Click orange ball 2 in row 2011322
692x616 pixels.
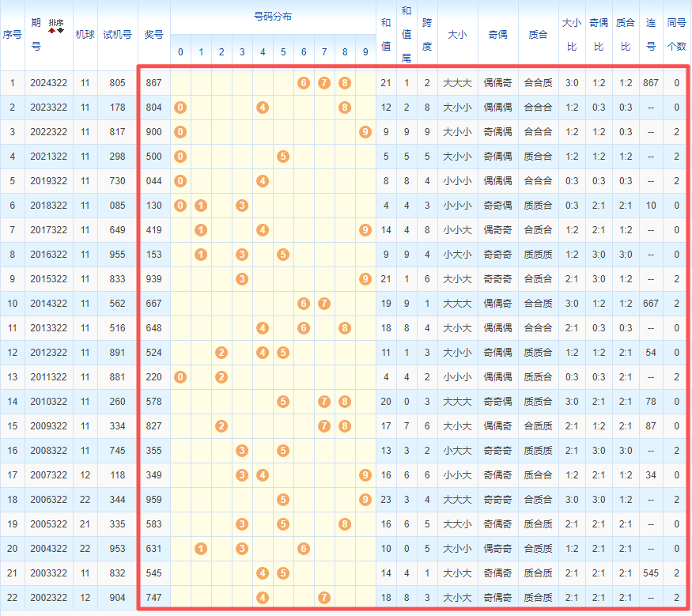click(x=221, y=377)
